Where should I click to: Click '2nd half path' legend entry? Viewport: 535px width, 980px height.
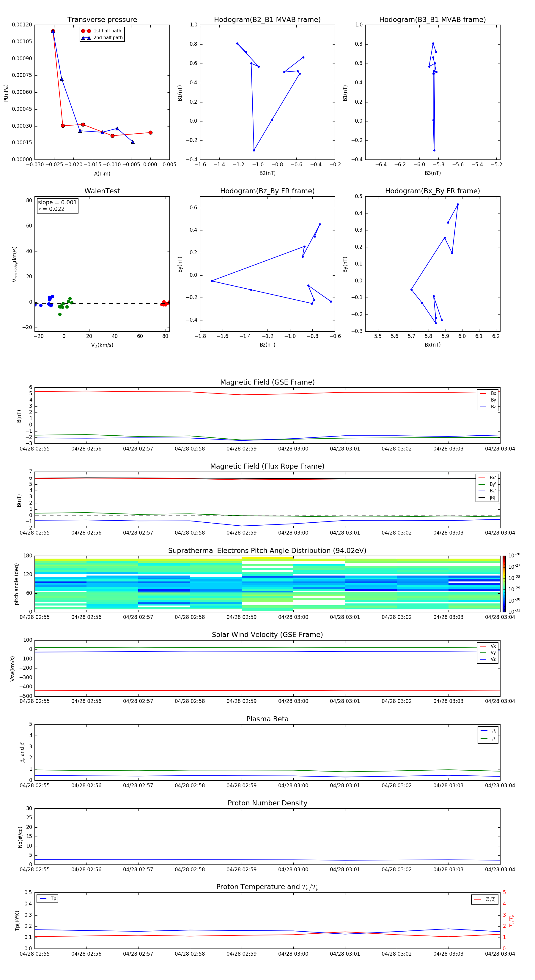[x=102, y=38]
